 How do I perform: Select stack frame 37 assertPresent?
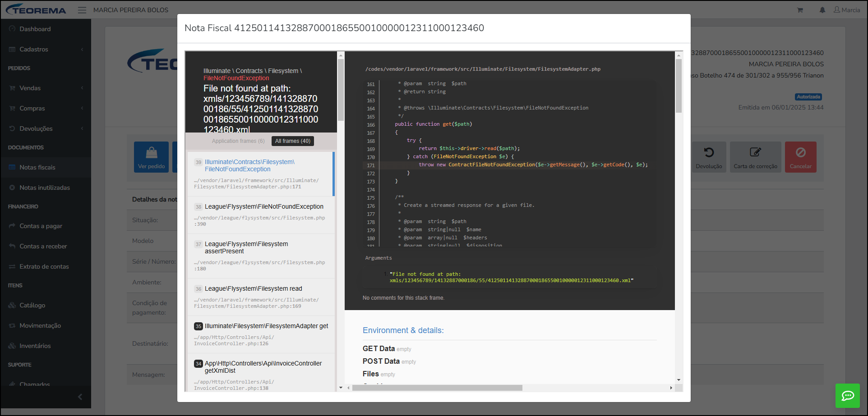pos(261,256)
